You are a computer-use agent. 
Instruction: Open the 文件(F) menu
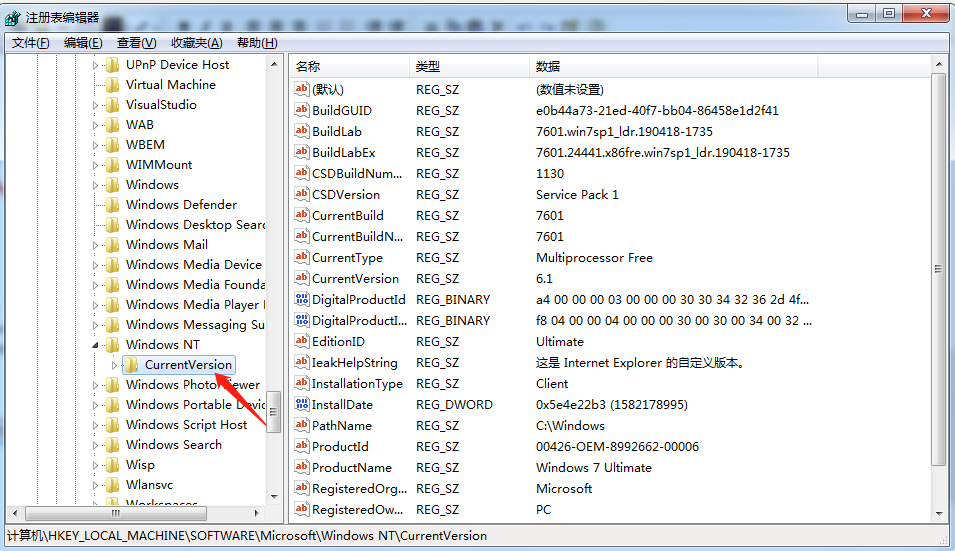coord(31,42)
